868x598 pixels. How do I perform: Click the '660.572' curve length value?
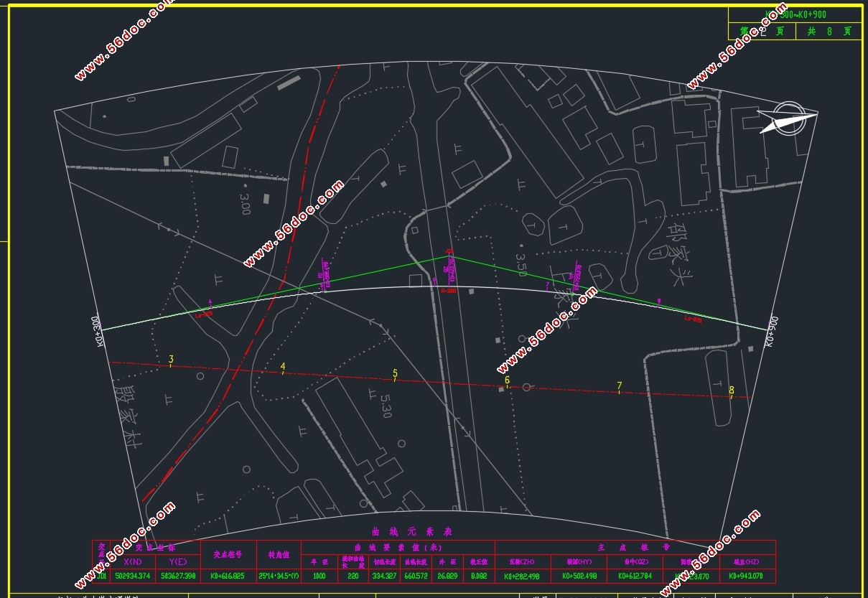(416, 576)
